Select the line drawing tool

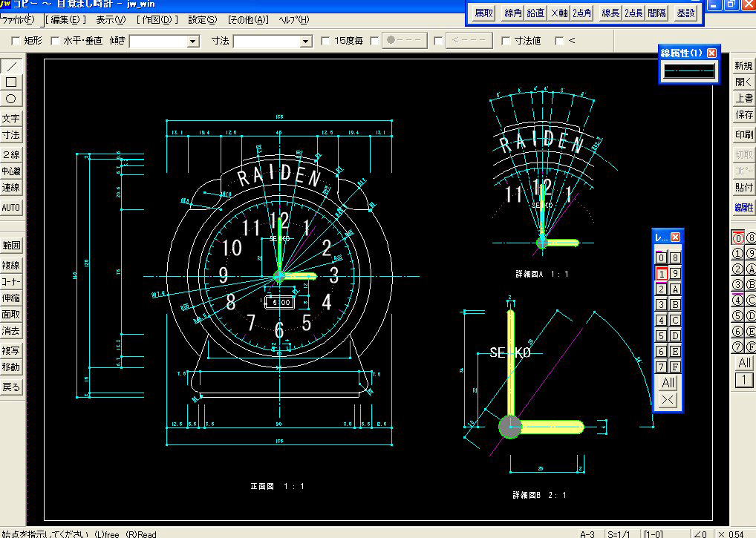coord(11,67)
